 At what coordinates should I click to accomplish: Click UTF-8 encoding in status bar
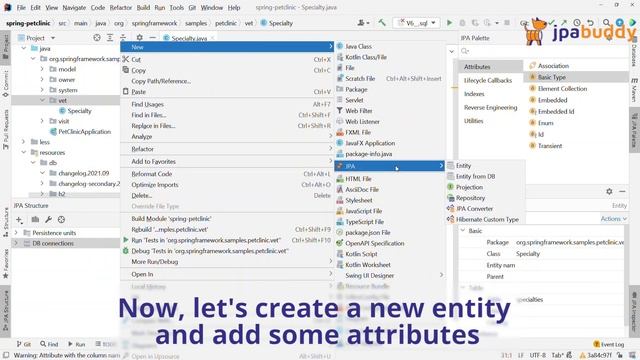538,355
